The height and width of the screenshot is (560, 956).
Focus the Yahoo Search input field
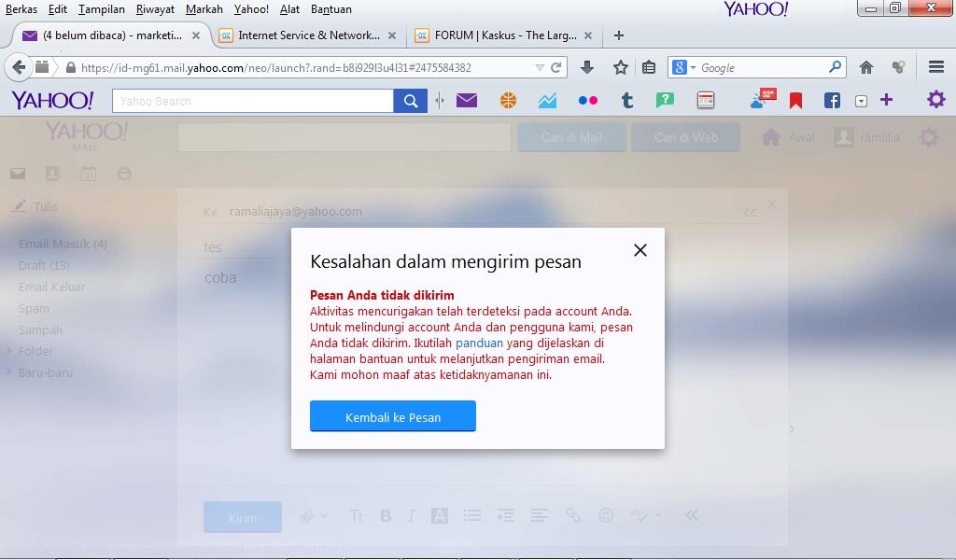253,101
